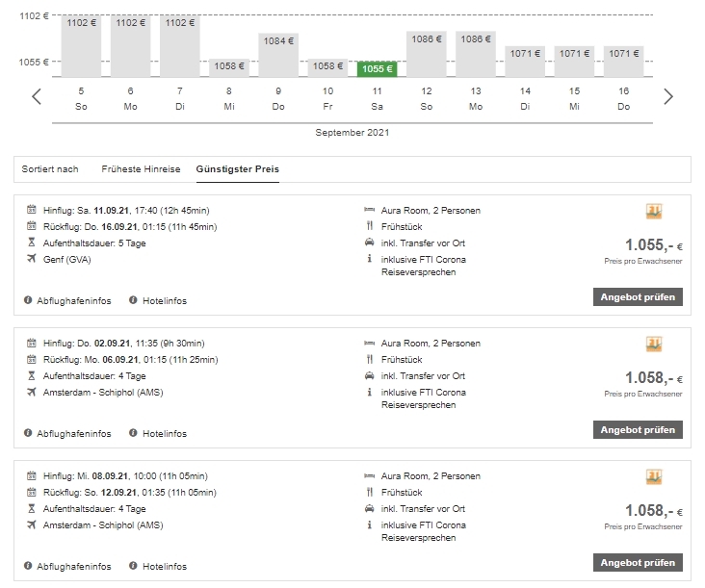Image resolution: width=705 pixels, height=588 pixels.
Task: Pick the 1086 € bar for Sunday 12
Action: (x=427, y=56)
